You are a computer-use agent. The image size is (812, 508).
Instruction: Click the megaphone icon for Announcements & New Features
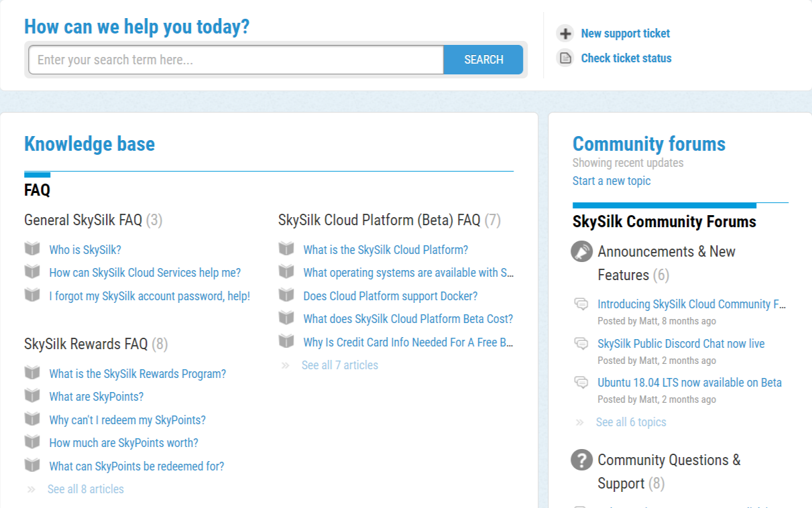(581, 251)
